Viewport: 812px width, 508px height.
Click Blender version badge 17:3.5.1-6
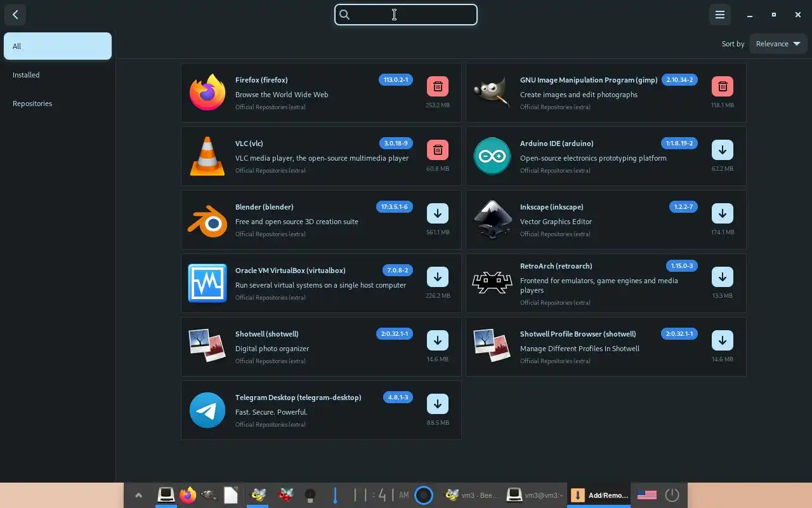[x=395, y=207]
